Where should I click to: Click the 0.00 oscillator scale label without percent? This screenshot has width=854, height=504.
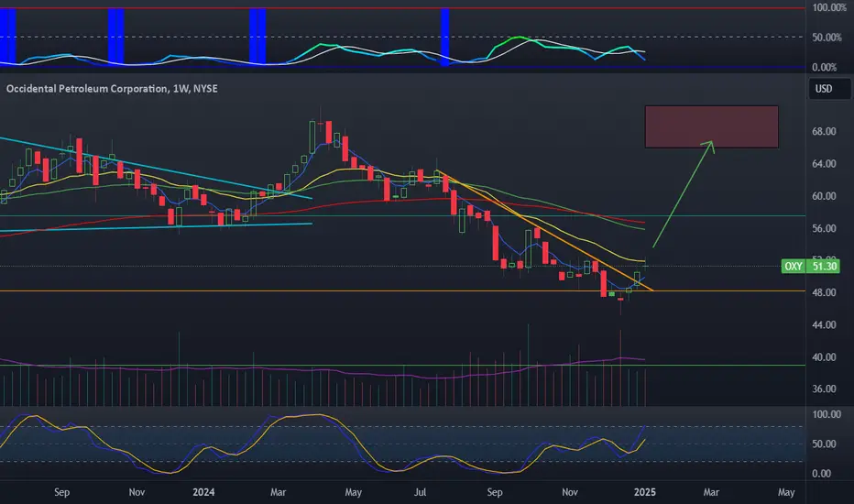click(x=821, y=474)
